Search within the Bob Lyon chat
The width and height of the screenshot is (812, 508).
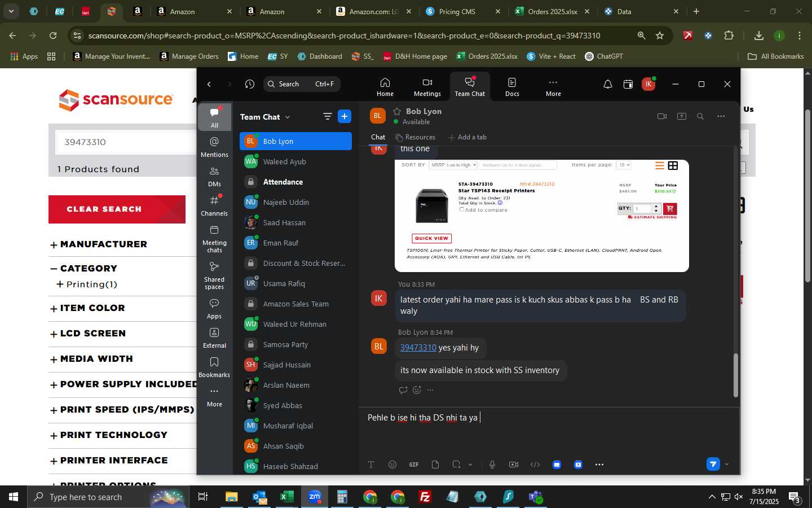click(x=700, y=116)
